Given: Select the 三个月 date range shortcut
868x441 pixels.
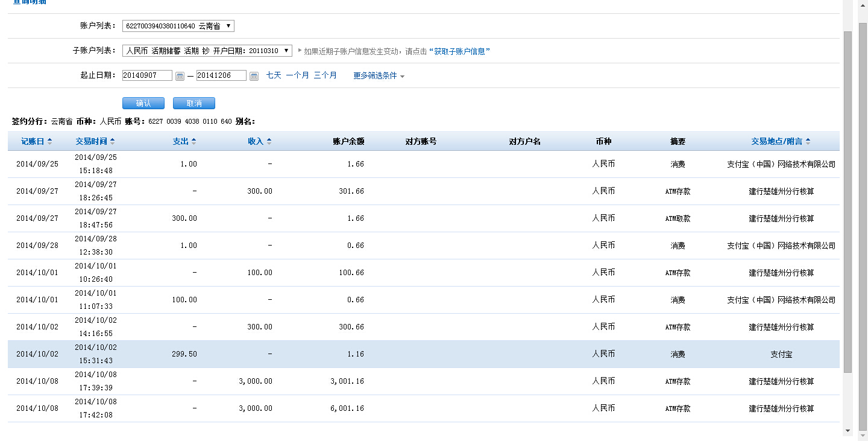Looking at the screenshot, I should (x=325, y=75).
